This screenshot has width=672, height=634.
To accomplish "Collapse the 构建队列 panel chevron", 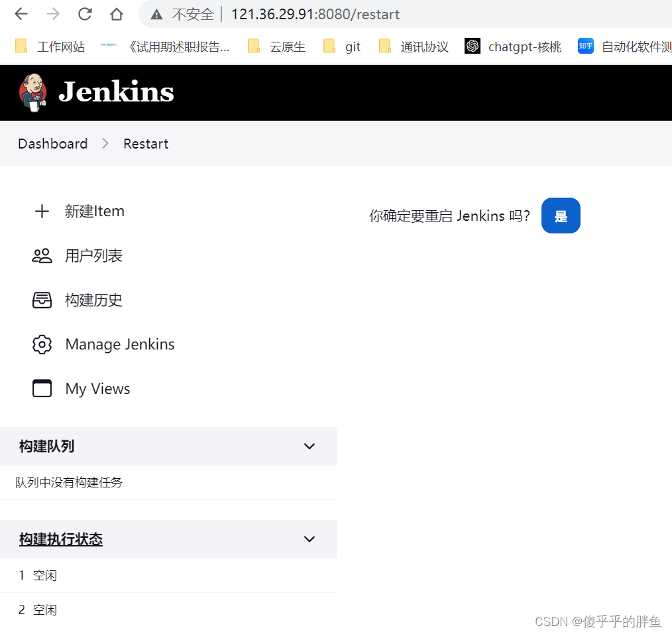I will (x=309, y=446).
